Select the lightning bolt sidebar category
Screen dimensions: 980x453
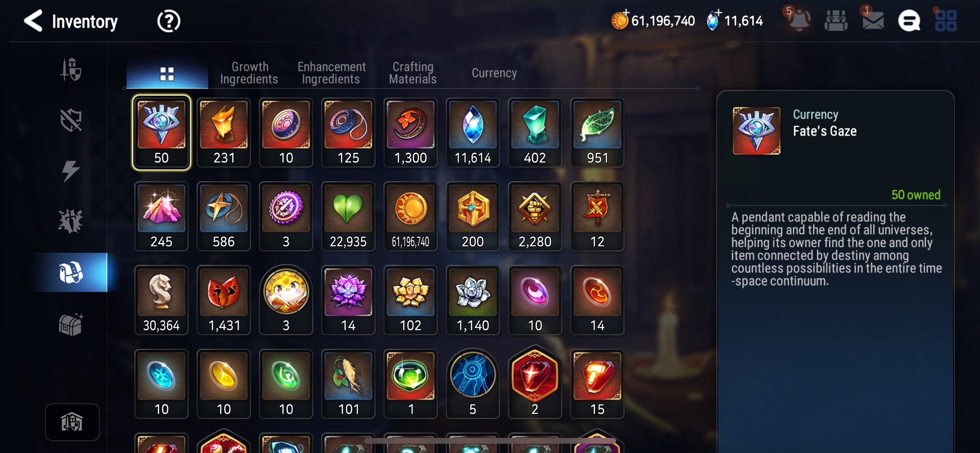[x=70, y=171]
